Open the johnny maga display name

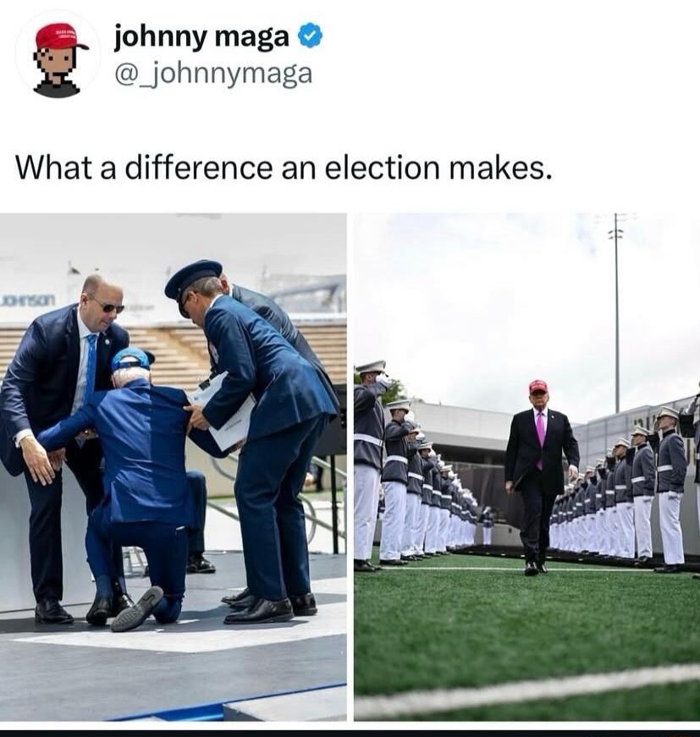[202, 37]
